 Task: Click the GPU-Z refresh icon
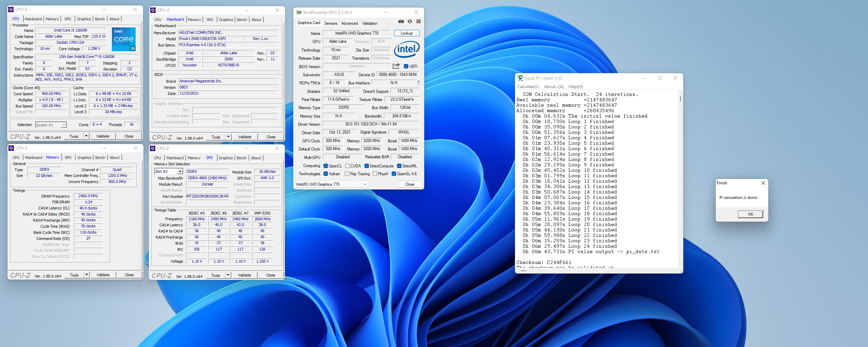coord(410,21)
